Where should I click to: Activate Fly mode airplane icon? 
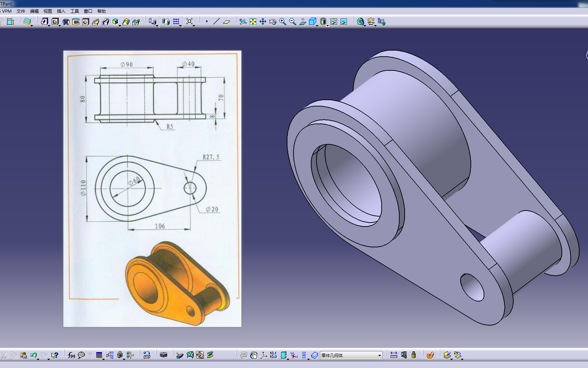tap(243, 22)
